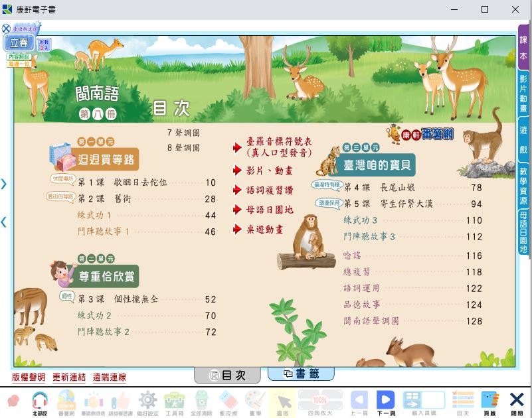The width and height of the screenshot is (532, 418).
Task: Go to 第1課 歇睏日去佗位
Action: coord(147,182)
